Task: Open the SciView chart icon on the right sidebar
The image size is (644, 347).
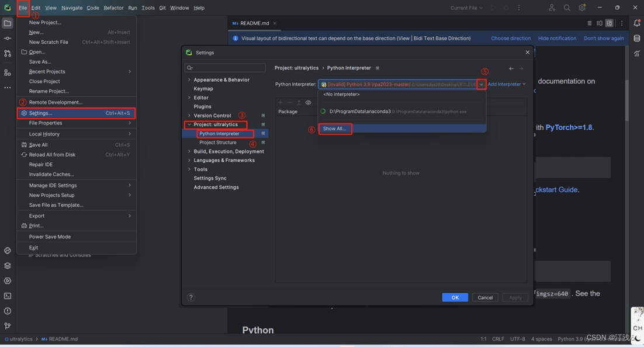Action: 637,53
